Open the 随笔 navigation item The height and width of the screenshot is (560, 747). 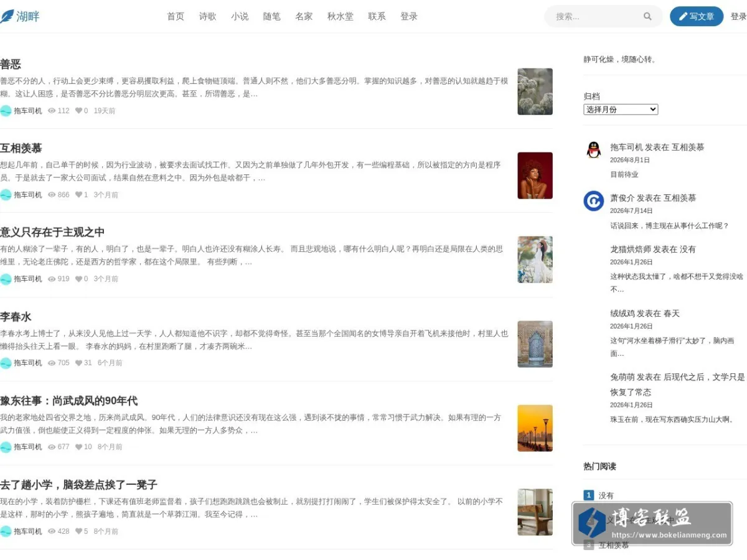click(272, 17)
